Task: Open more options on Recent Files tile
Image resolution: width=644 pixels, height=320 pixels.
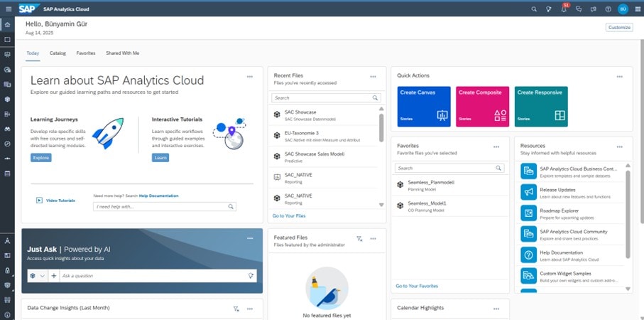Action: point(373,76)
